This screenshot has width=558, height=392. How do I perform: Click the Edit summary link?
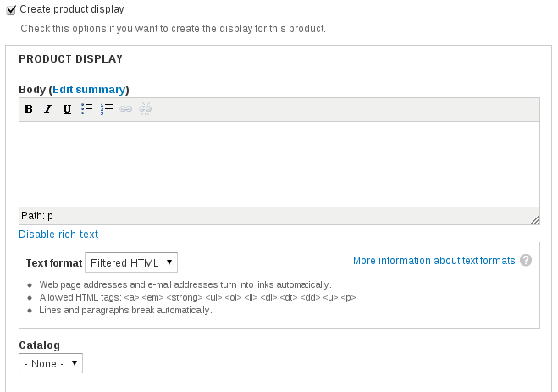point(89,89)
